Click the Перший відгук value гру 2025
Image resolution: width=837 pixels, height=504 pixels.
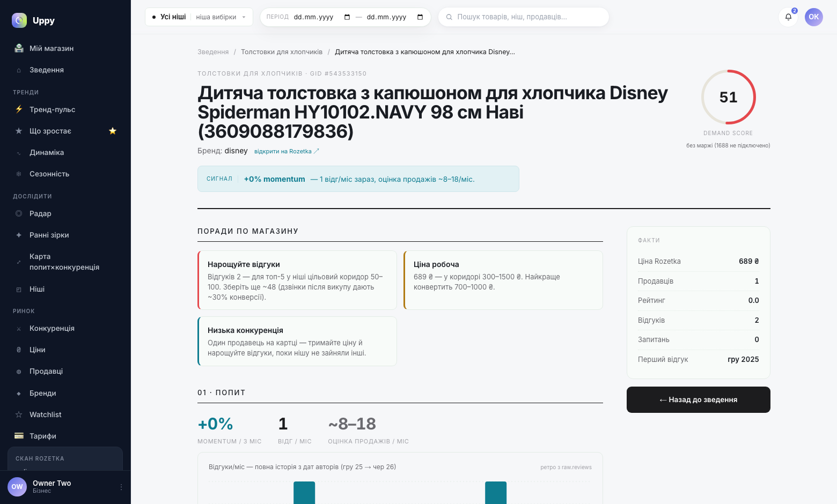743,359
